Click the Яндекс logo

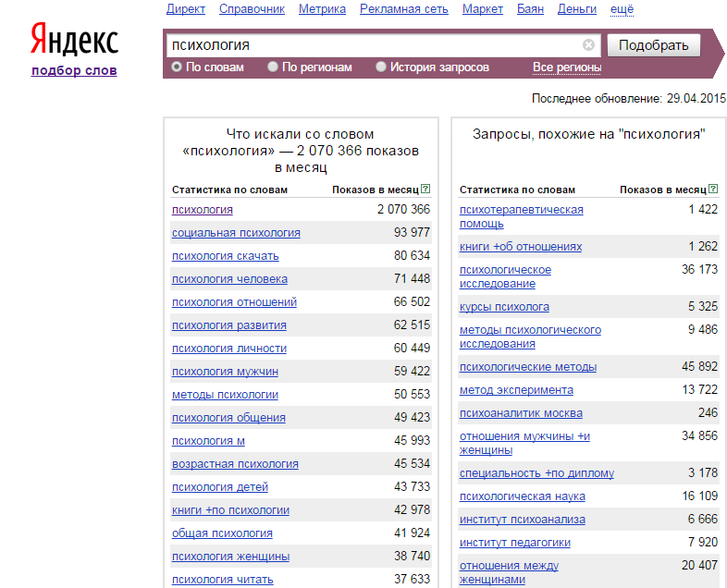point(74,39)
